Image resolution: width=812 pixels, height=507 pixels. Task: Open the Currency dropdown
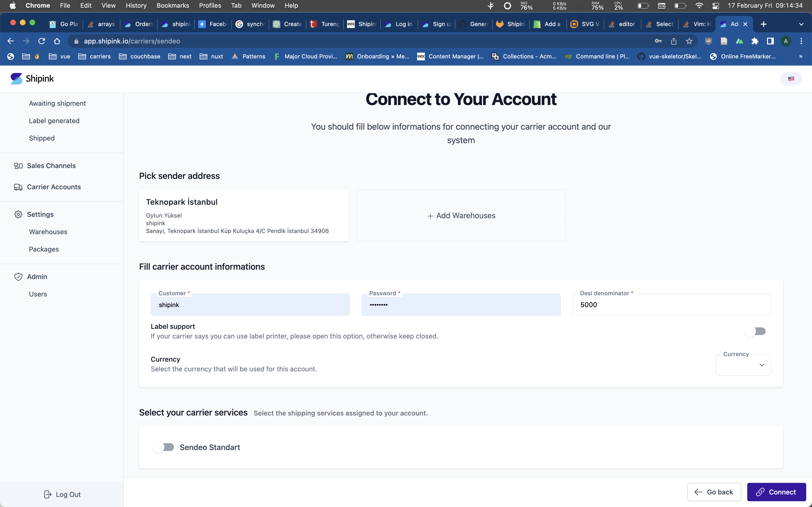point(743,365)
